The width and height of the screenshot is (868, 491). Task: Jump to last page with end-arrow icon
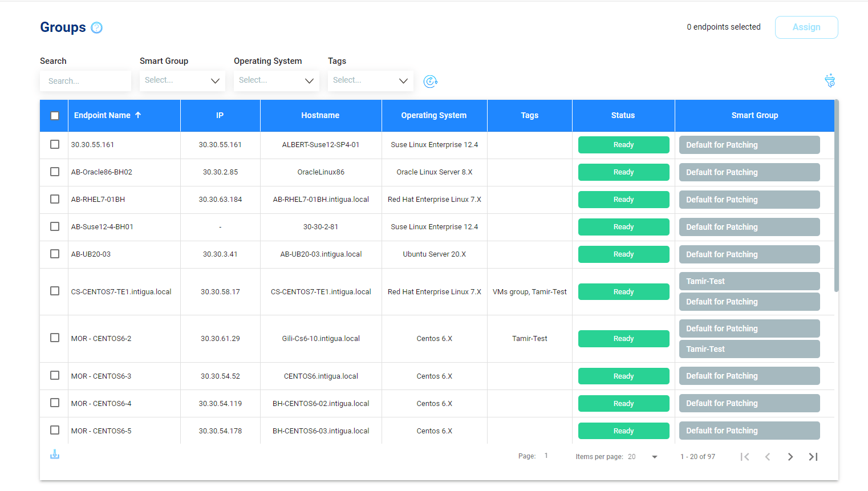tap(813, 456)
